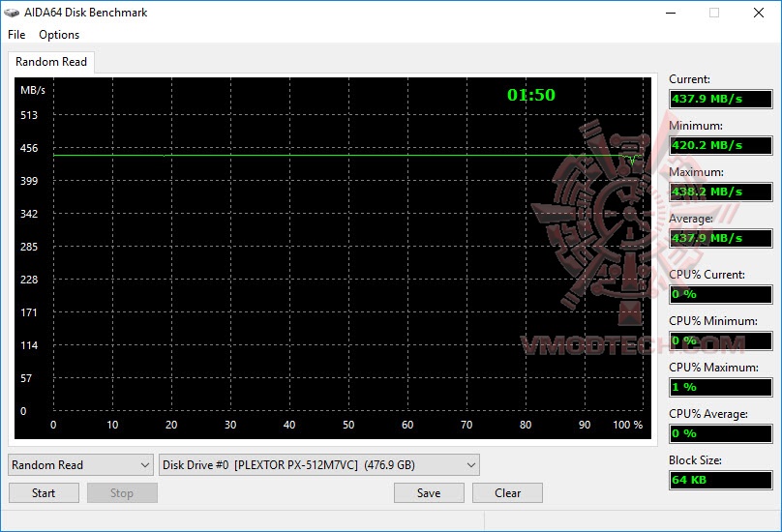Click the Maximum value 438.2 MB/s field
The width and height of the screenshot is (782, 532).
pyautogui.click(x=721, y=192)
